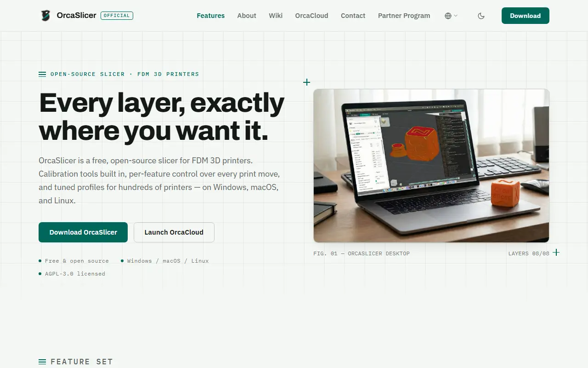The image size is (588, 368).
Task: Click the 'AGPL-3.0 licensed' text
Action: pos(75,274)
